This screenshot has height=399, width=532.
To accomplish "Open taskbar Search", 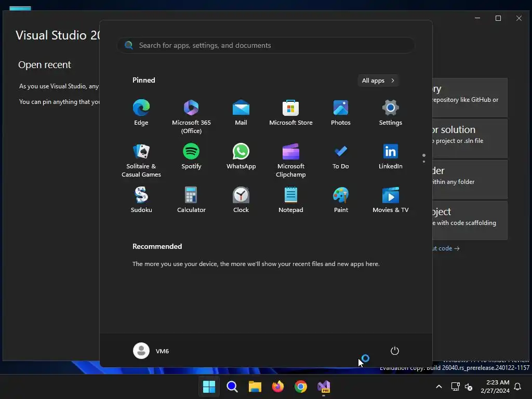I will 232,387.
